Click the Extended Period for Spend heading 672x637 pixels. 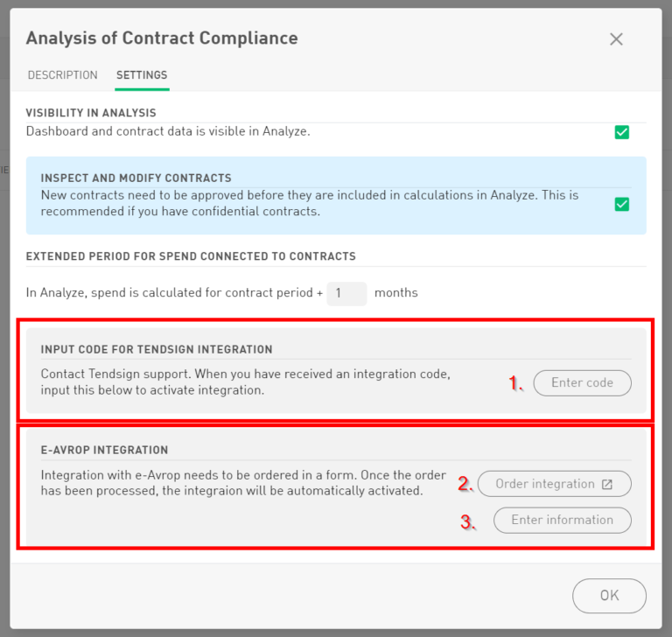191,256
